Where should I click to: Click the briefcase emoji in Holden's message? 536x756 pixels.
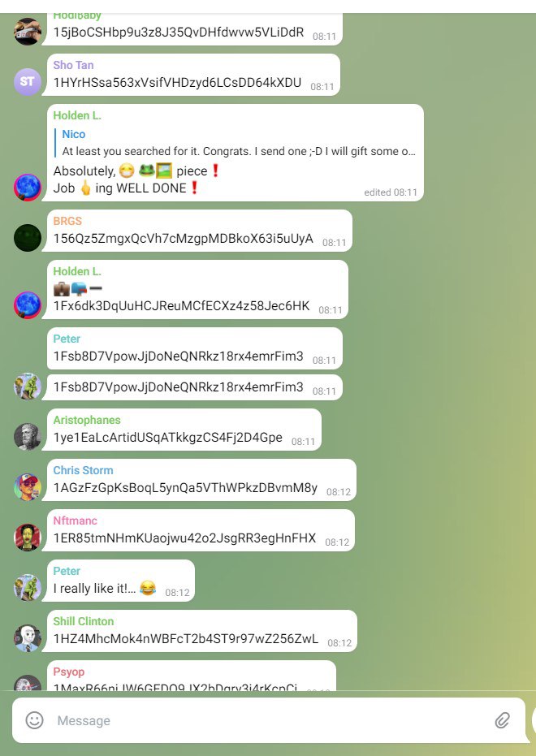pyautogui.click(x=61, y=289)
